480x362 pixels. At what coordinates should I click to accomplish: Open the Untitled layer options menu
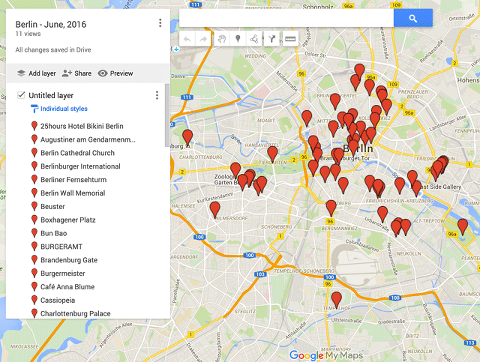click(x=157, y=95)
